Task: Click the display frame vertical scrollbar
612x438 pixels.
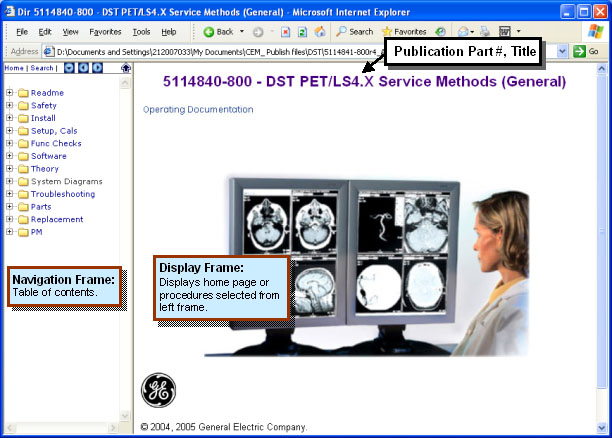Action: click(603, 240)
